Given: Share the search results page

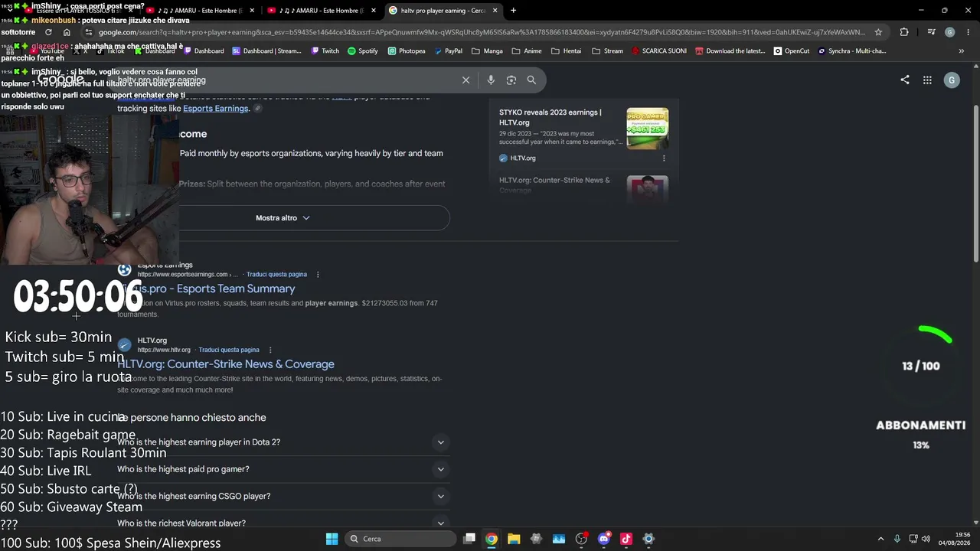Looking at the screenshot, I should [x=905, y=80].
